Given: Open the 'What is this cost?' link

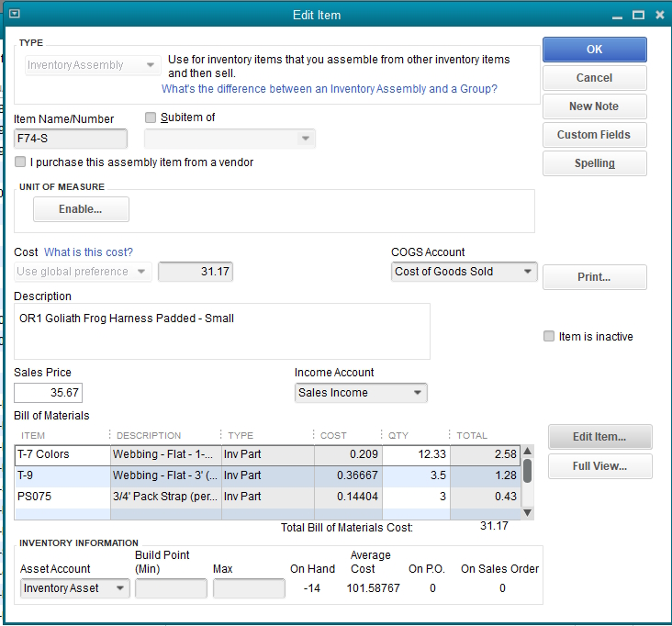Looking at the screenshot, I should coord(88,252).
